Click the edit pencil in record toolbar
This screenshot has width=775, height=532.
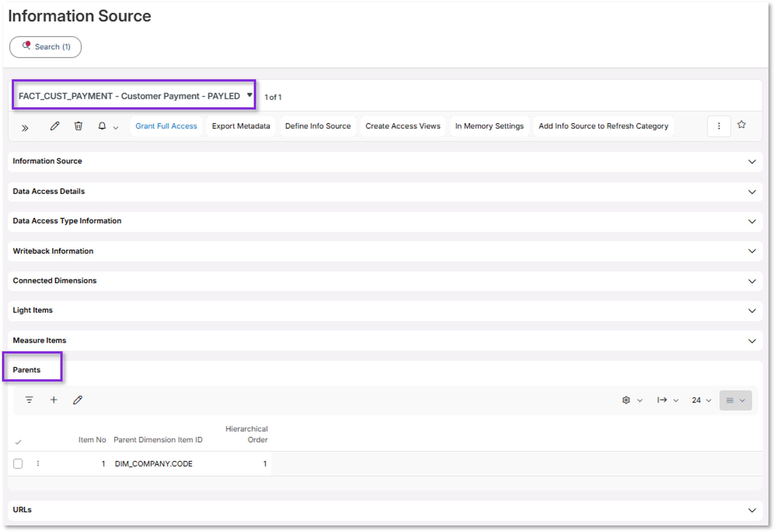click(55, 126)
